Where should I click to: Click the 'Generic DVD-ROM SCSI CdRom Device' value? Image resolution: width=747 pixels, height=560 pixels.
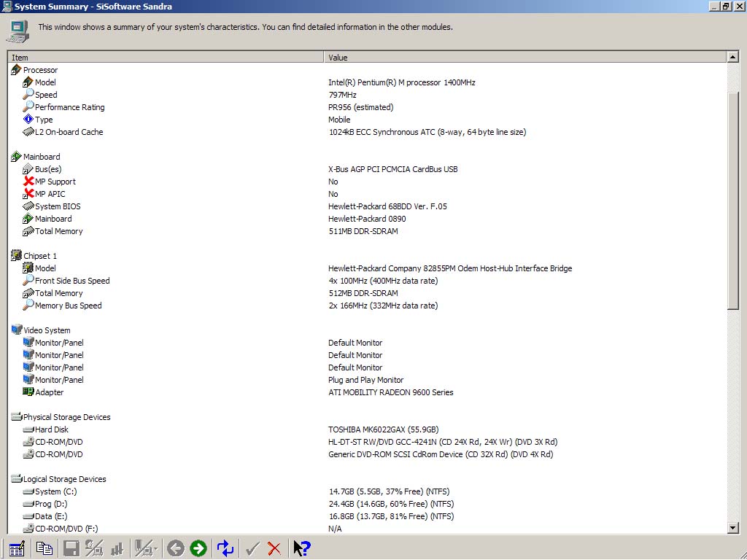[441, 454]
